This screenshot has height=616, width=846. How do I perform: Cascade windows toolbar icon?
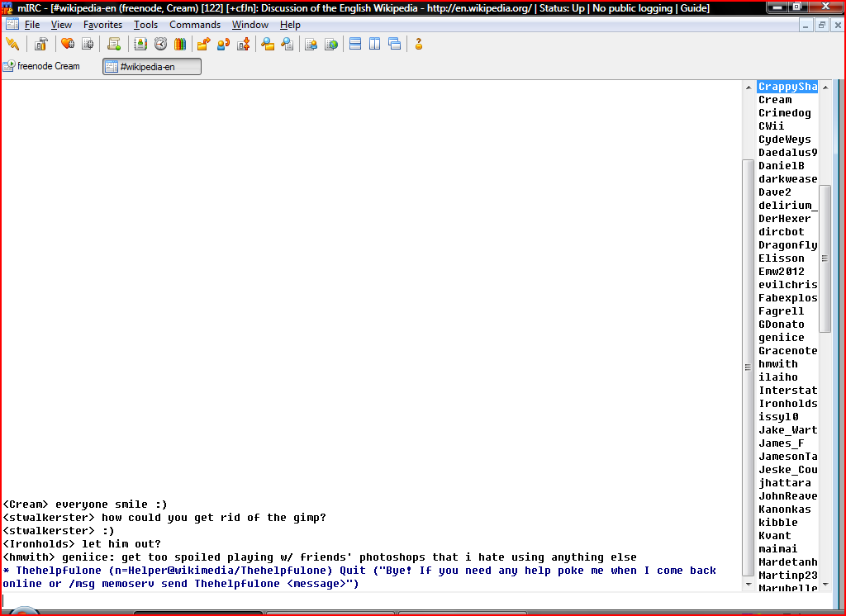pyautogui.click(x=395, y=45)
